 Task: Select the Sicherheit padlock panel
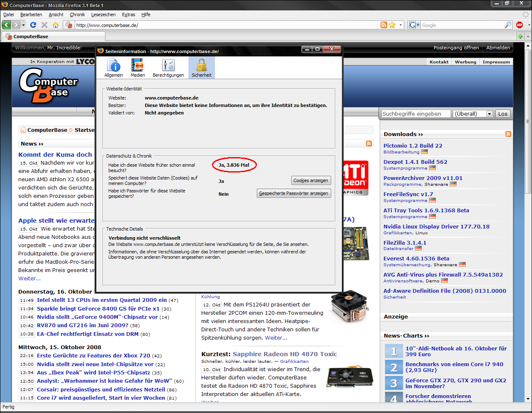point(202,68)
